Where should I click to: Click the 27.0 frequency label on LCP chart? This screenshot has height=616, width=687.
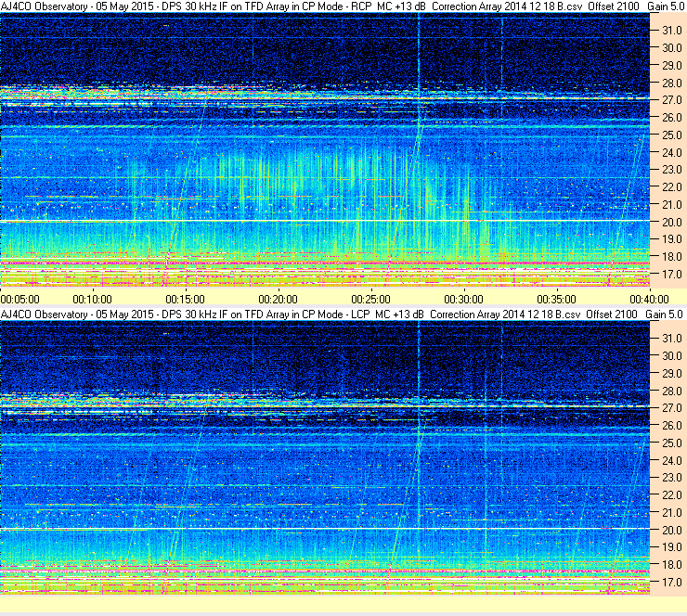[x=672, y=408]
